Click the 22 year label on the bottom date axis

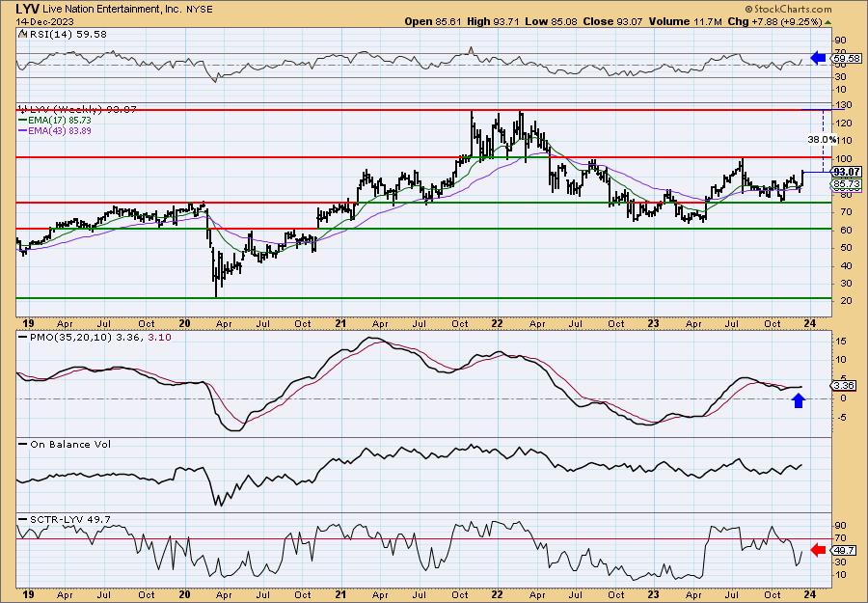click(497, 594)
